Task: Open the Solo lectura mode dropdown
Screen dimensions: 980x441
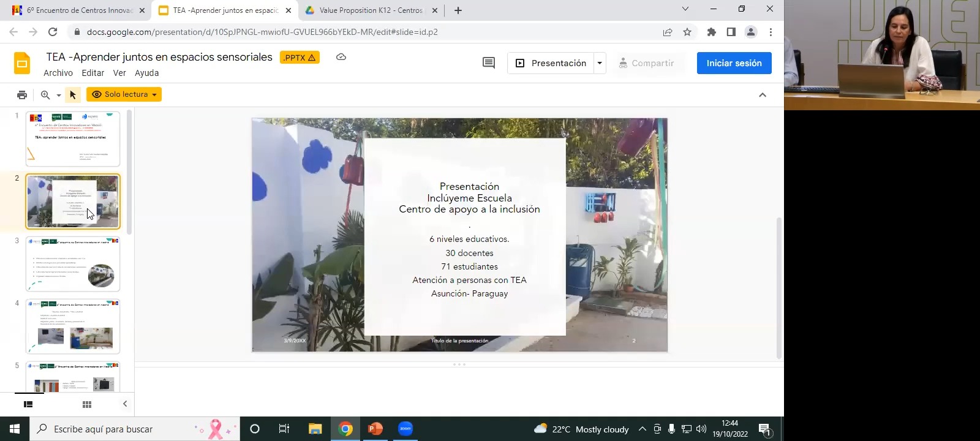Action: click(x=124, y=94)
